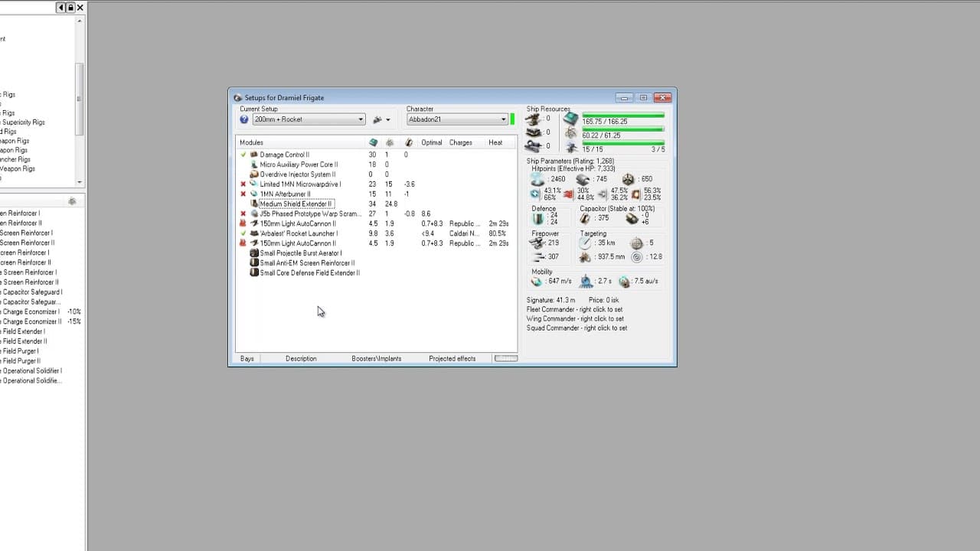Select 'Charge Economizer II' item in left list

[x=31, y=321]
